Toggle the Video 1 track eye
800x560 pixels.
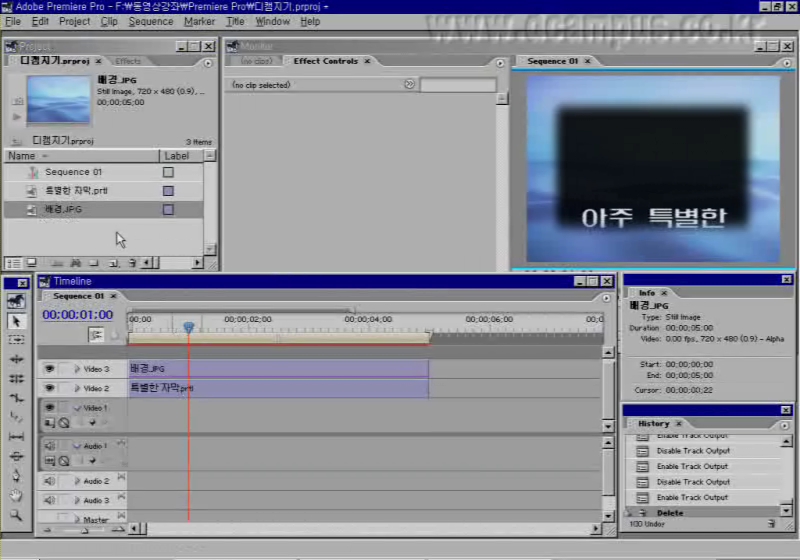coord(49,407)
